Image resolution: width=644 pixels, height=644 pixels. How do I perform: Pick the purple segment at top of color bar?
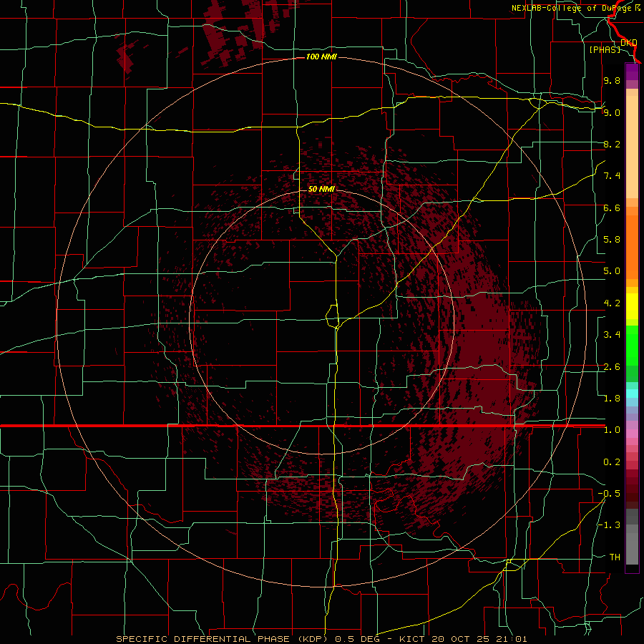(632, 72)
